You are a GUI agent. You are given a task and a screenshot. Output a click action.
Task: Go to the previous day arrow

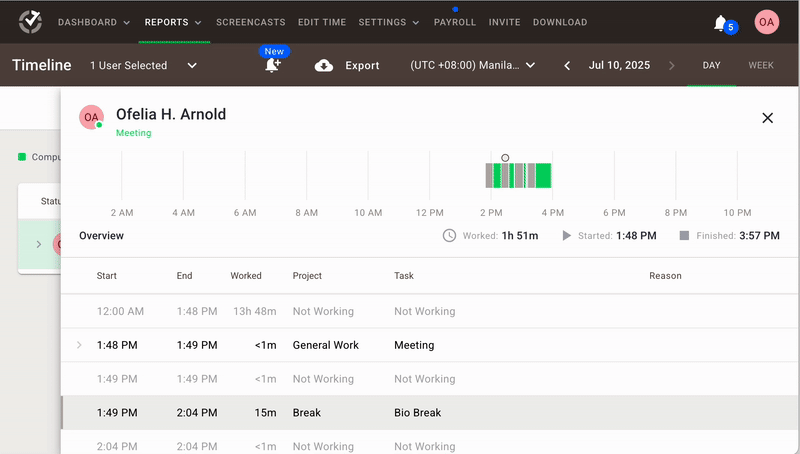[567, 65]
